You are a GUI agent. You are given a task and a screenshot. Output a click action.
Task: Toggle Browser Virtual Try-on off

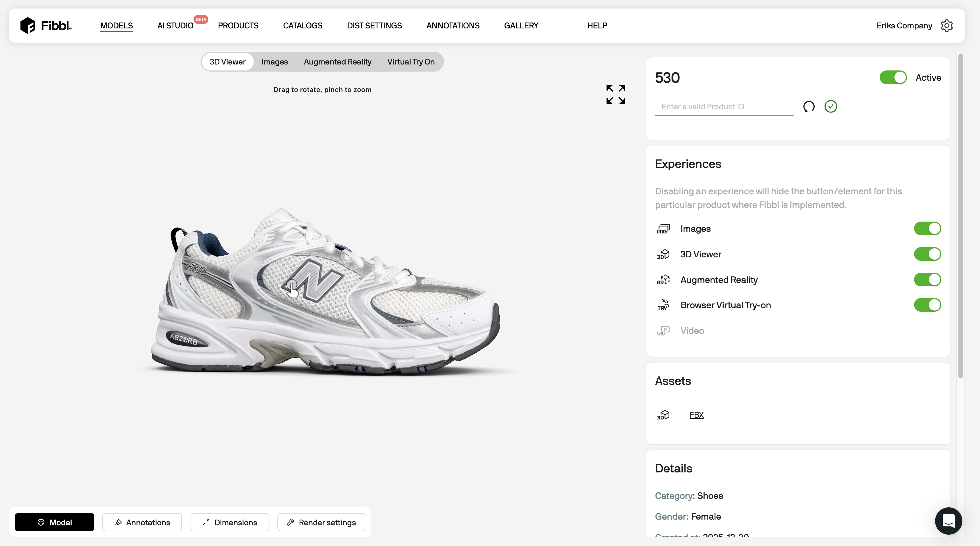(927, 305)
